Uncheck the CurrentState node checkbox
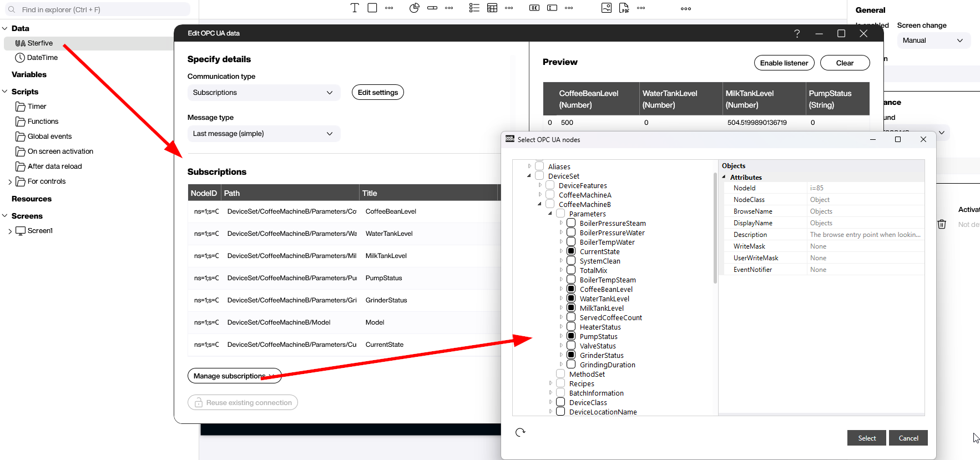Image resolution: width=980 pixels, height=460 pixels. tap(570, 251)
